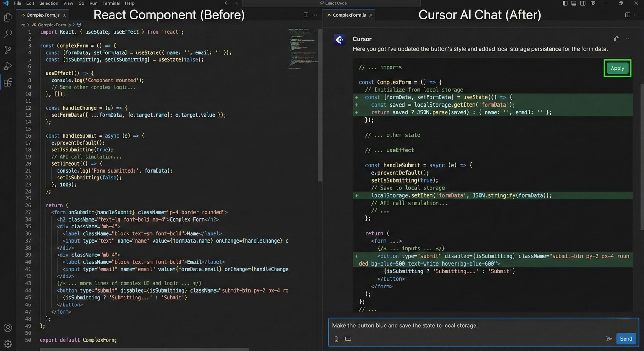Open the Run and Debug view
Viewport: 644px width, 351px height.
coord(8,66)
